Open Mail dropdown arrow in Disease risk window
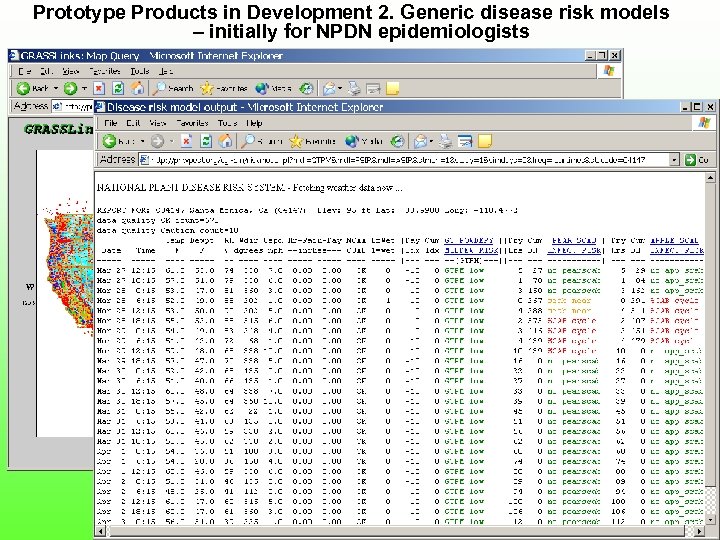720x540 pixels. [432, 141]
